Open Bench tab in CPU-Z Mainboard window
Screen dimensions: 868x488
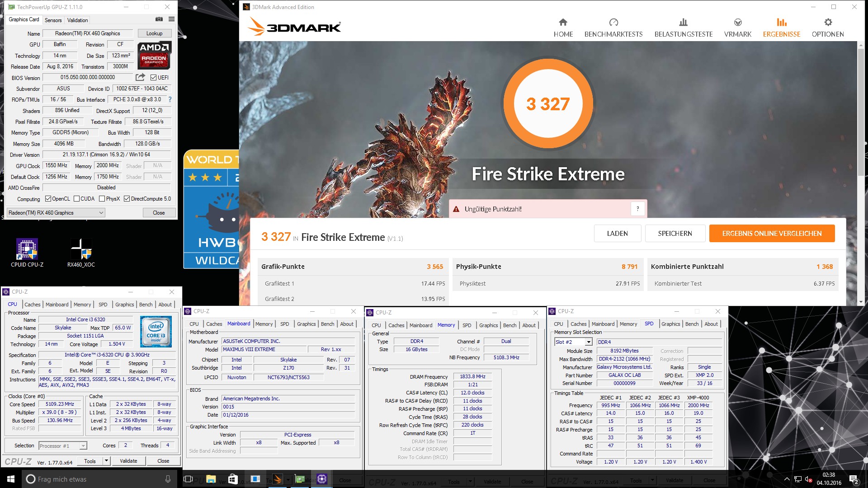(327, 324)
